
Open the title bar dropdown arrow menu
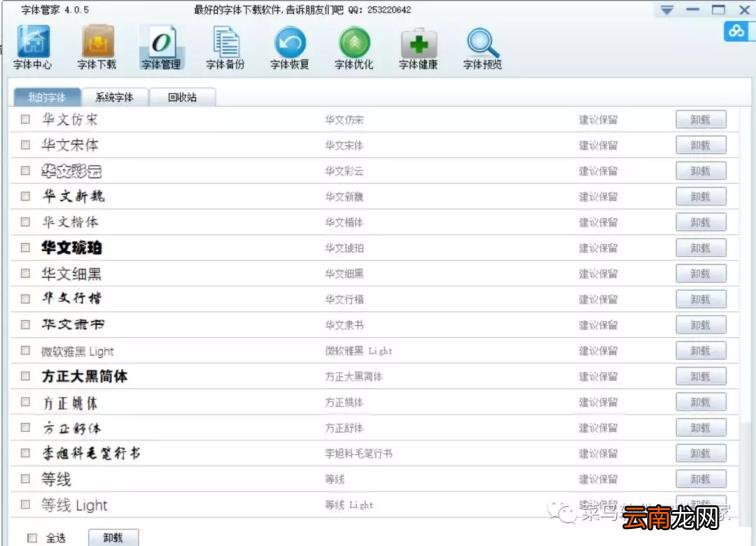[667, 10]
